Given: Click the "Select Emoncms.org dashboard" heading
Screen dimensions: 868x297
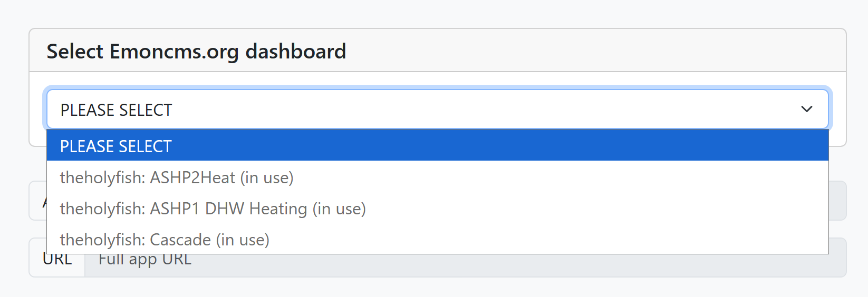Looking at the screenshot, I should 196,52.
